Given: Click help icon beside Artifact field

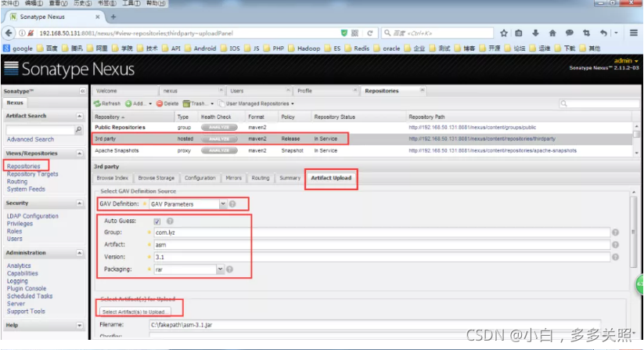Looking at the screenshot, I should tap(615, 245).
